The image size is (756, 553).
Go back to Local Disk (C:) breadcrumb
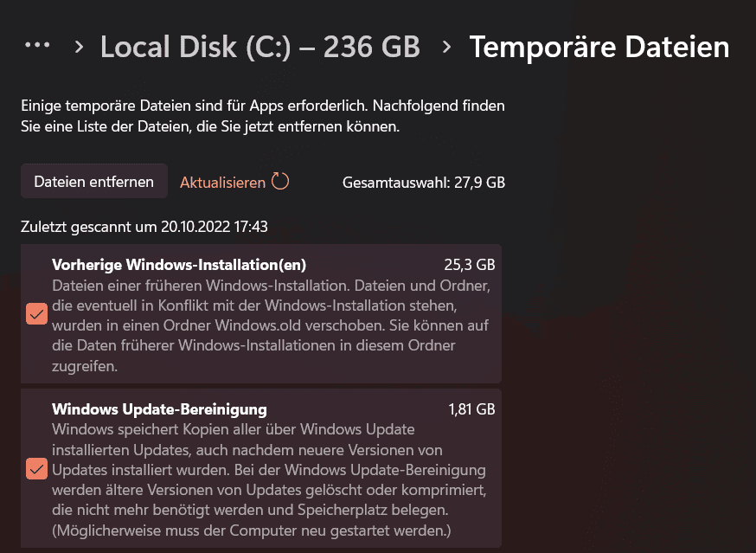260,47
